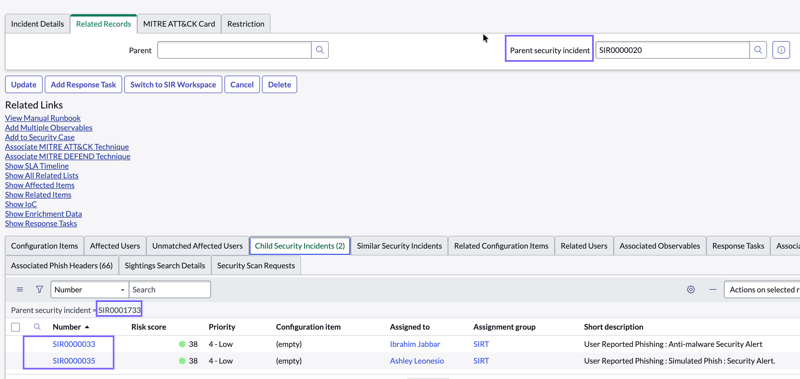800x379 pixels.
Task: Open the Number search field dropdown
Action: pyautogui.click(x=89, y=289)
